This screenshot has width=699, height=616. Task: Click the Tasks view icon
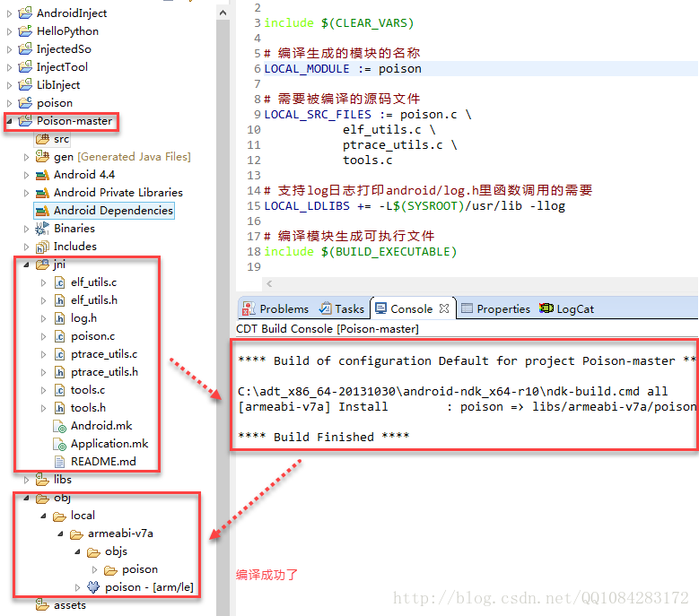pos(326,308)
